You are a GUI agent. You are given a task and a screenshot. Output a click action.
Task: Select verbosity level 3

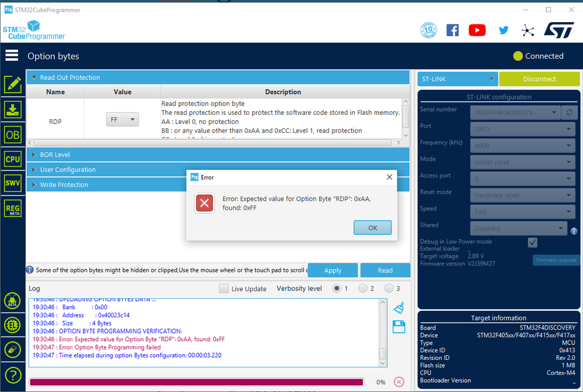[x=389, y=288]
